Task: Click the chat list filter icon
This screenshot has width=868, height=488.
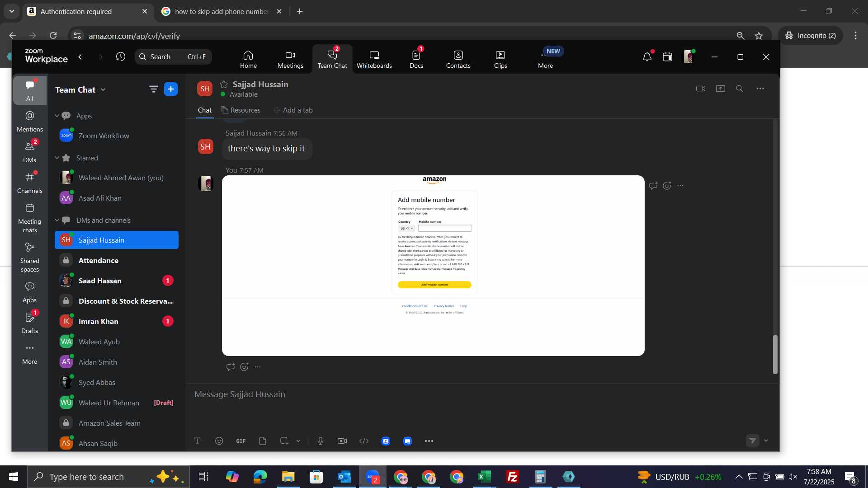Action: tap(153, 89)
